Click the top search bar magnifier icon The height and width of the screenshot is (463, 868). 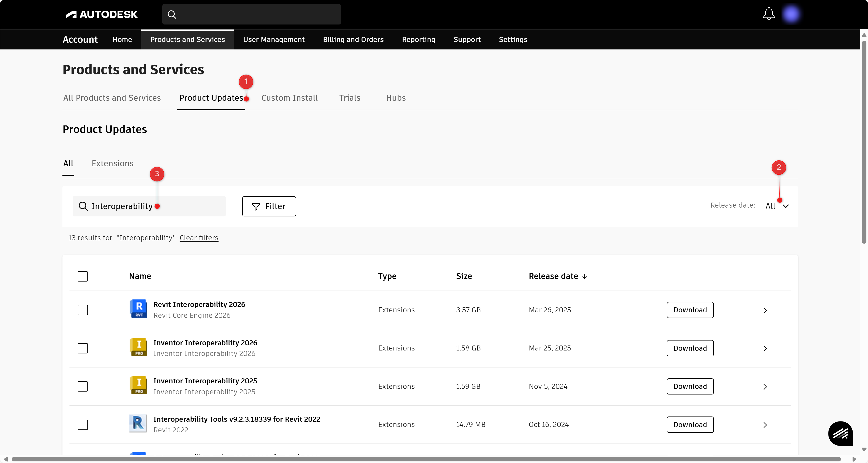point(172,15)
